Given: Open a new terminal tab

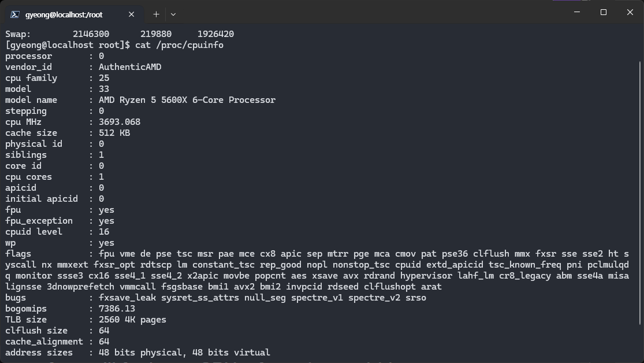Looking at the screenshot, I should click(156, 14).
